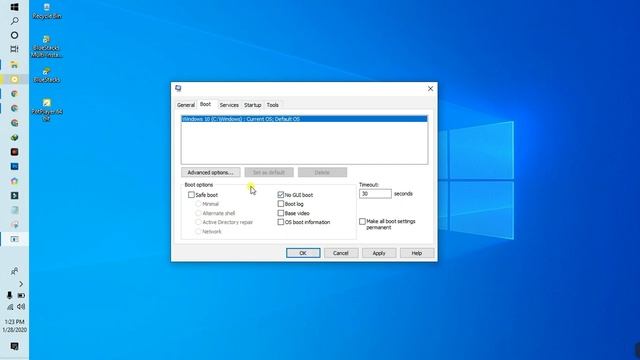Click the Delete boot entry button

pyautogui.click(x=322, y=172)
